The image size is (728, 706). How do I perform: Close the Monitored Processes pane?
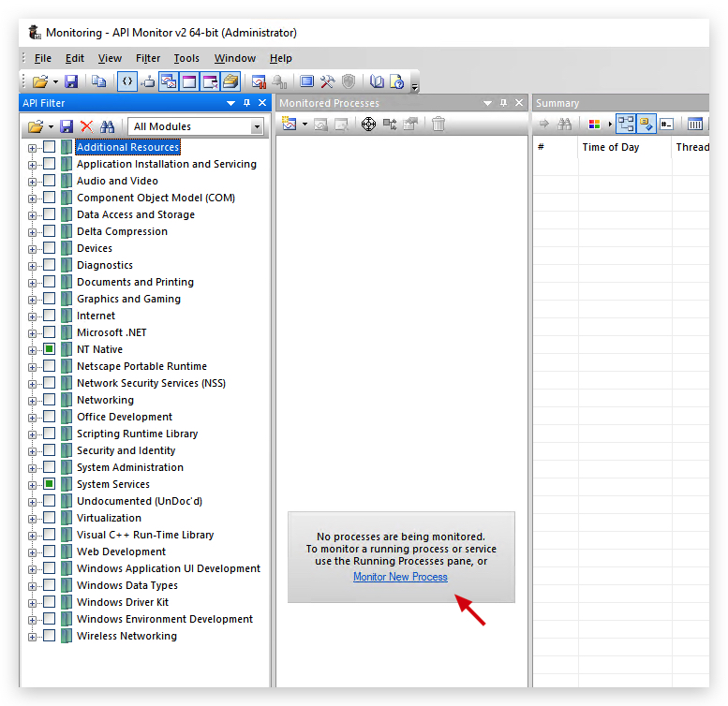coord(519,102)
